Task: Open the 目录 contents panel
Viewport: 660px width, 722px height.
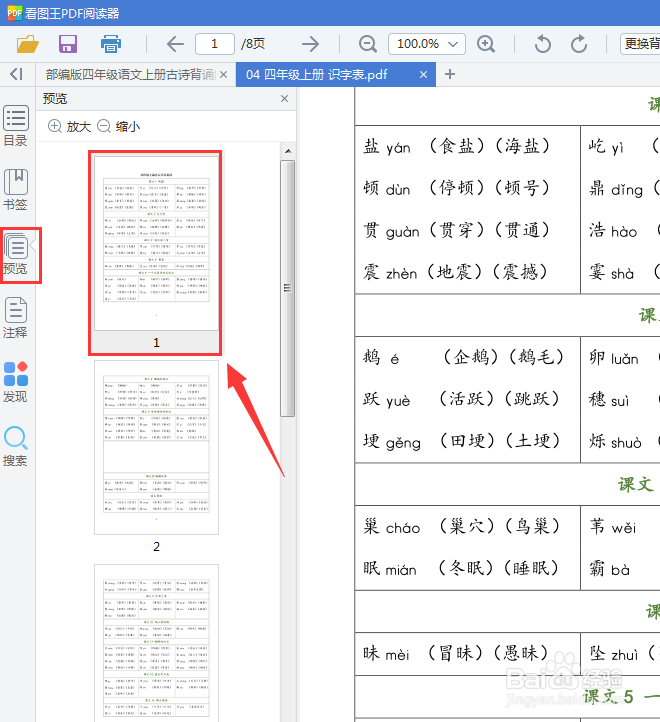Action: (x=16, y=126)
